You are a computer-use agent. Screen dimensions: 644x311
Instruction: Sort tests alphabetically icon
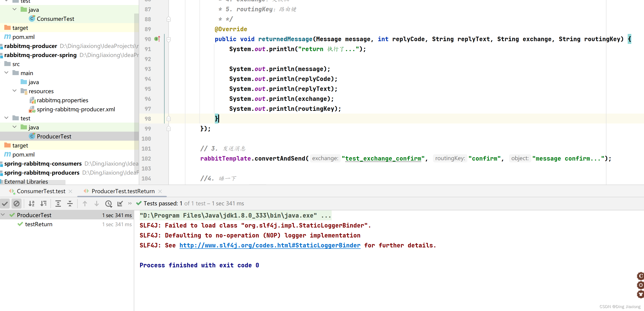tap(31, 204)
